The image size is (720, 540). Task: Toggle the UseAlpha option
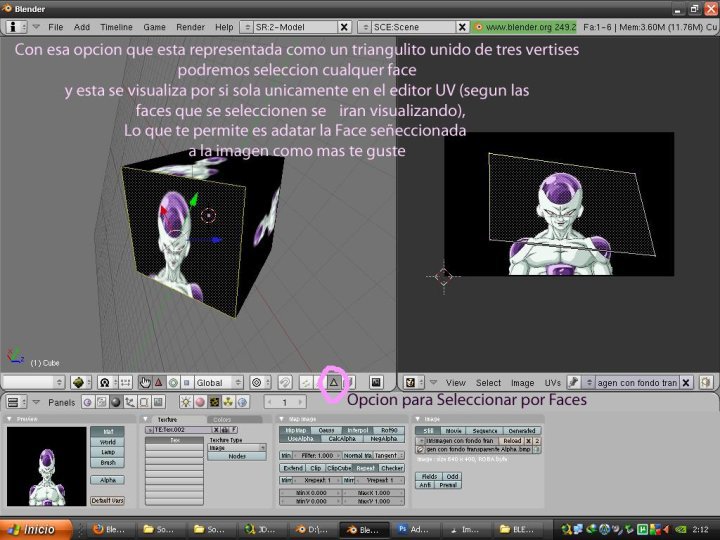[300, 439]
